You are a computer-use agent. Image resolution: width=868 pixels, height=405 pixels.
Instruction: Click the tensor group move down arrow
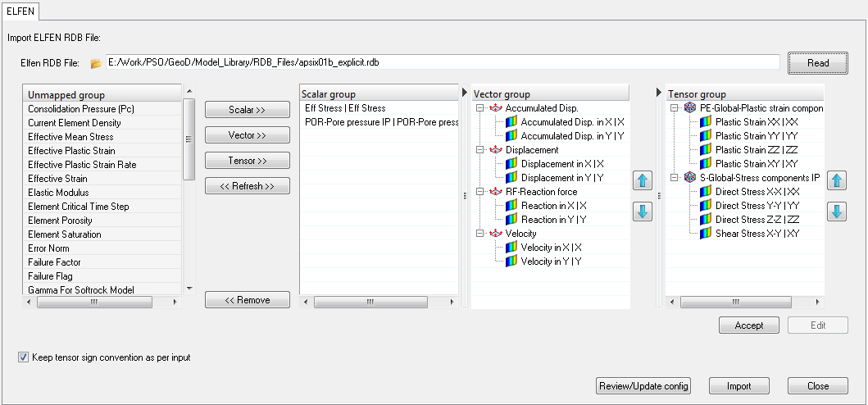(836, 211)
